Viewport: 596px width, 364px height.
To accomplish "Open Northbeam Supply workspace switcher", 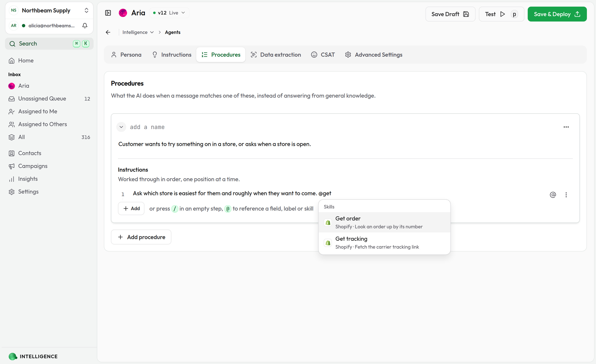I will 49,10.
